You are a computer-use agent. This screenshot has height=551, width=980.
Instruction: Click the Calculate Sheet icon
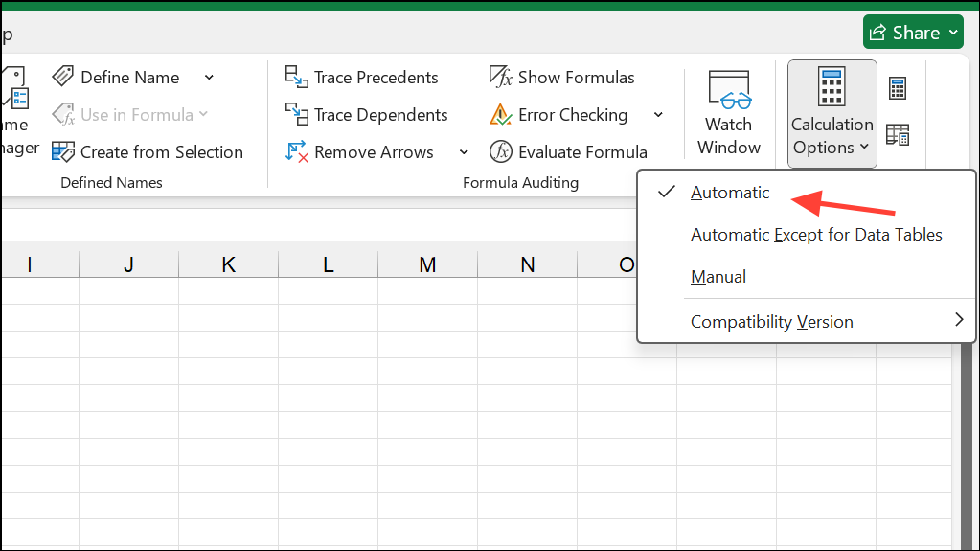(x=898, y=135)
